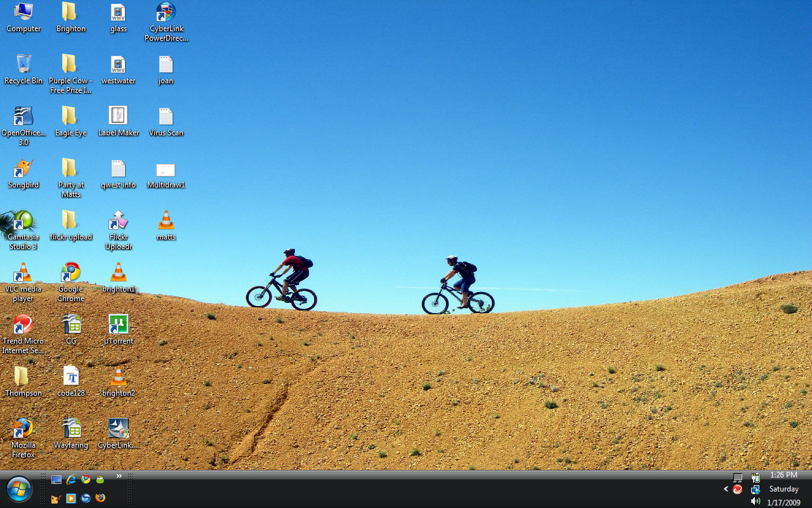The width and height of the screenshot is (812, 508).
Task: Open Windows Media Player from Quick Launch
Action: 71,498
